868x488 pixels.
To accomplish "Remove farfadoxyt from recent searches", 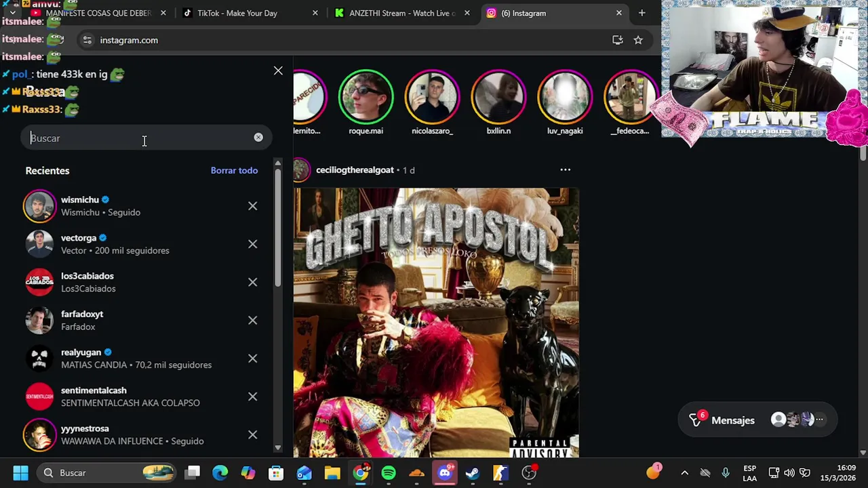I will (x=252, y=321).
